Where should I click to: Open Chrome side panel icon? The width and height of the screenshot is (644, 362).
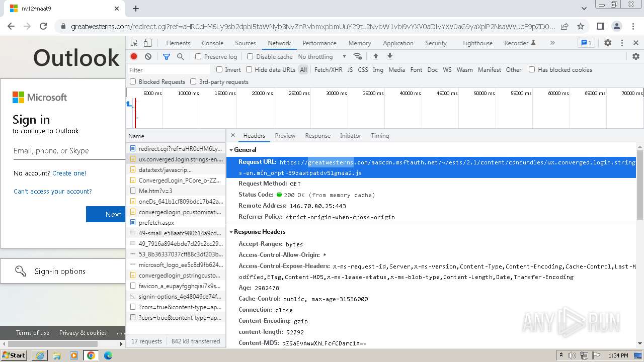pos(600,26)
